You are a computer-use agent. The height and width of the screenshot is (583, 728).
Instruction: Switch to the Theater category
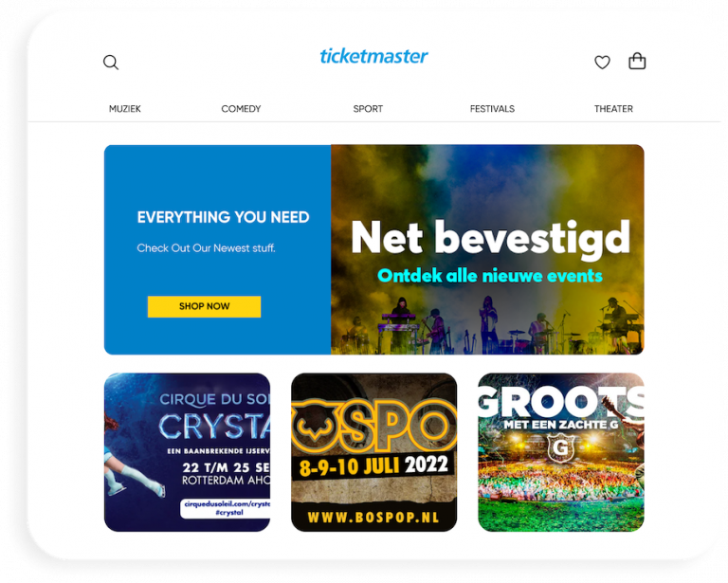[x=613, y=109]
